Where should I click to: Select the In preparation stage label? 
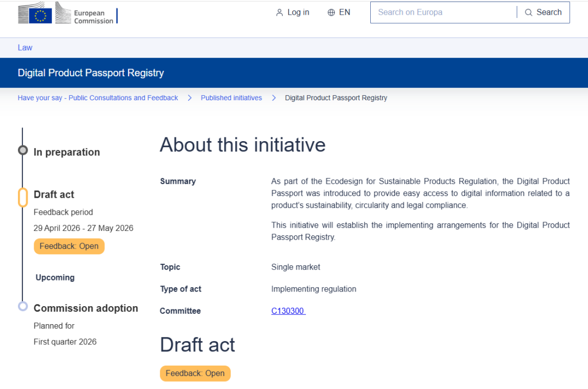67,152
